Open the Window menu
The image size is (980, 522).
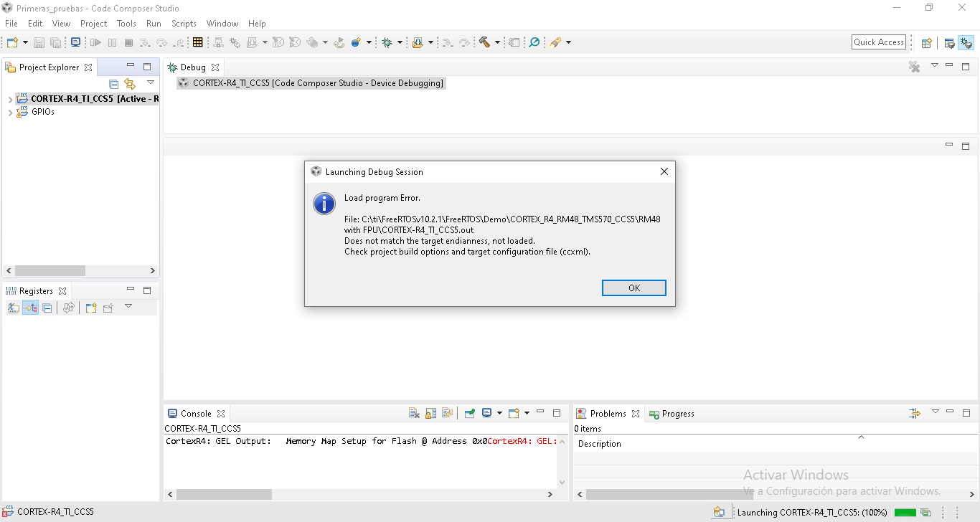pyautogui.click(x=222, y=24)
